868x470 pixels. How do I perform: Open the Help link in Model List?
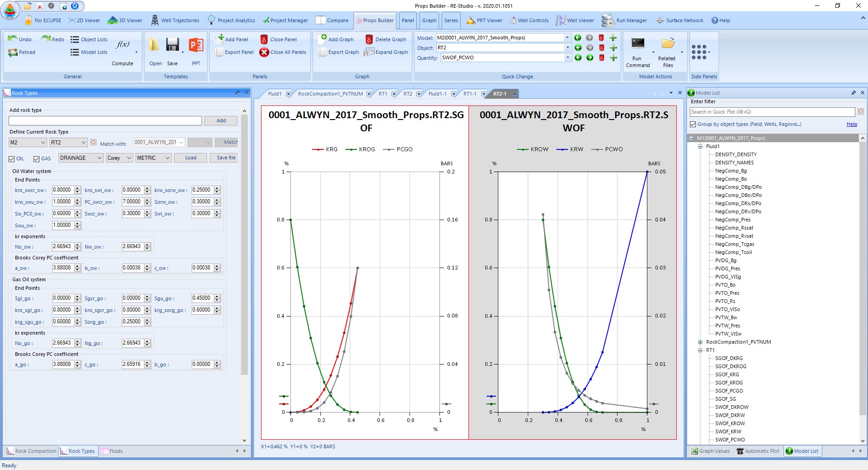point(852,124)
